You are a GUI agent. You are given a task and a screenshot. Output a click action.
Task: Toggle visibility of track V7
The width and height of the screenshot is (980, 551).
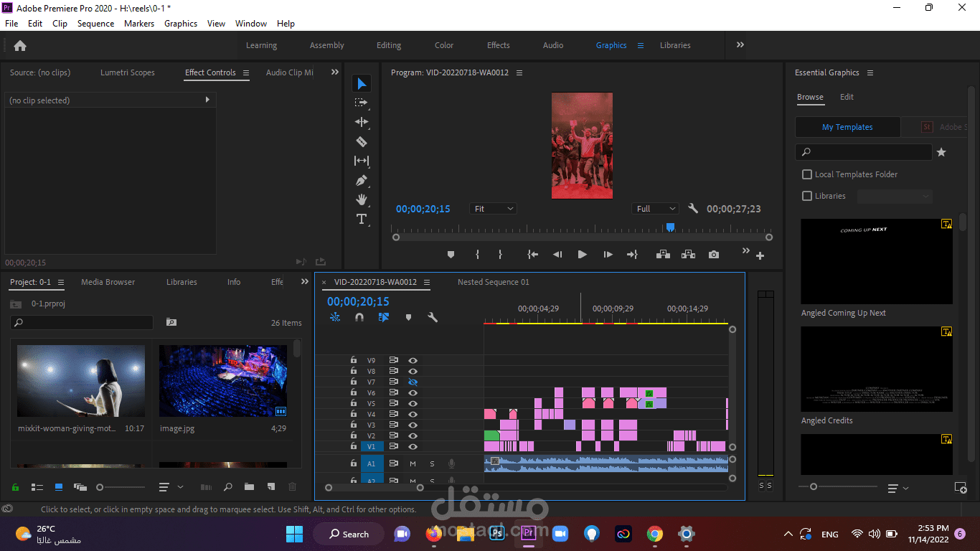coord(413,382)
